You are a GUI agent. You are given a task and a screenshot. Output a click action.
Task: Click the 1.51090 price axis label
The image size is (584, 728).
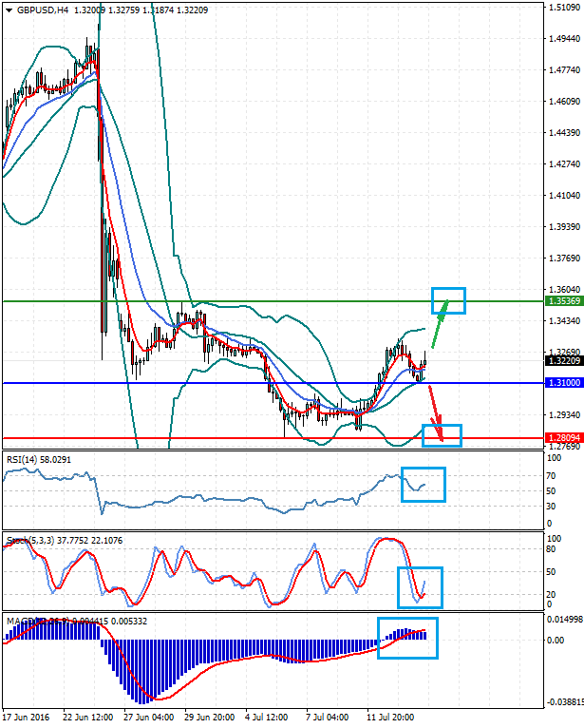(565, 8)
